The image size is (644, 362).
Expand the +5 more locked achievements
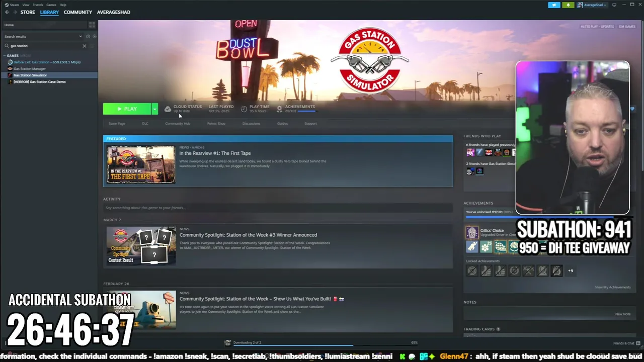coord(571,271)
